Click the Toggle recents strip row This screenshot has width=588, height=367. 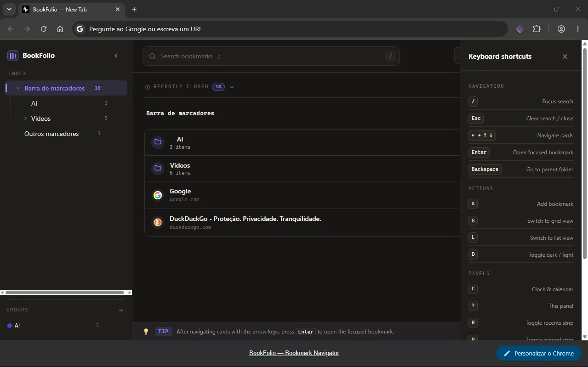[x=521, y=323]
